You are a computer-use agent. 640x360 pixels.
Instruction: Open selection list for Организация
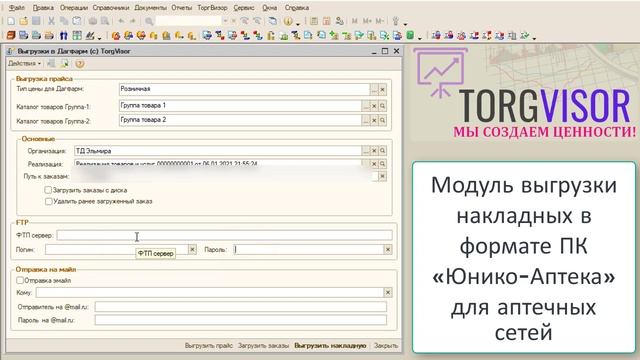click(x=366, y=151)
